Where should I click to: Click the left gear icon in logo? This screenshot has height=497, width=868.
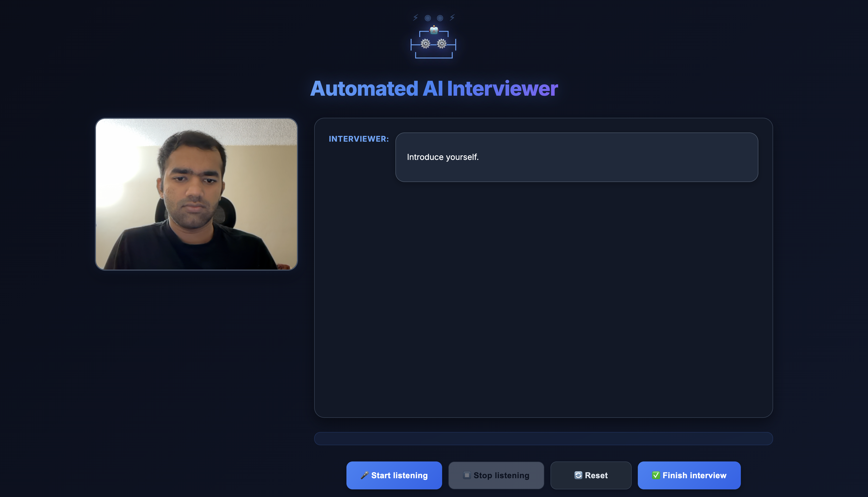pos(425,44)
